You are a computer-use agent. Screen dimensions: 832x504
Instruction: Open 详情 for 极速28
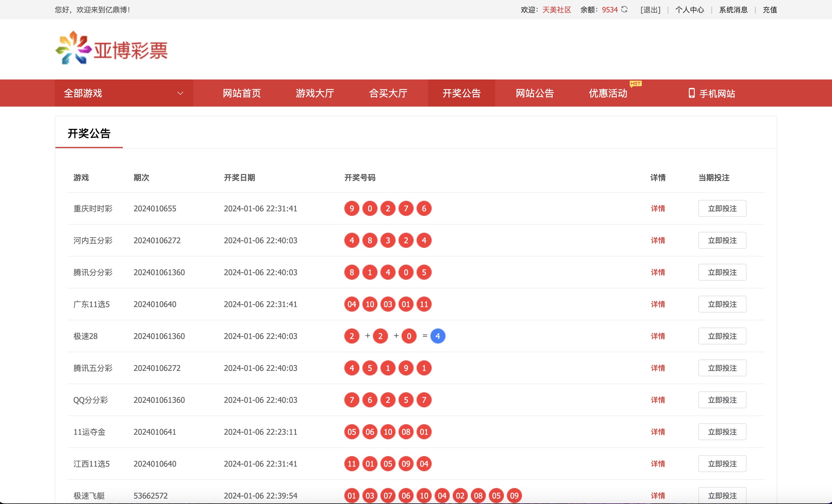point(658,336)
